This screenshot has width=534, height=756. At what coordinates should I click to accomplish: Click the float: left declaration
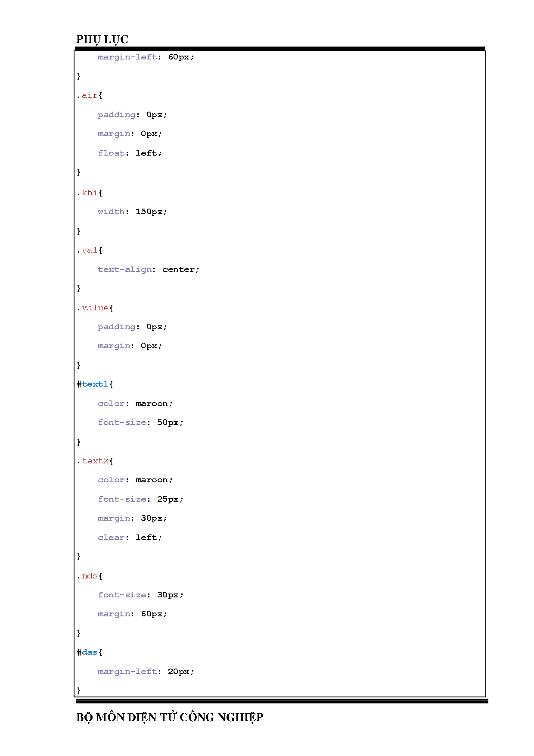130,153
